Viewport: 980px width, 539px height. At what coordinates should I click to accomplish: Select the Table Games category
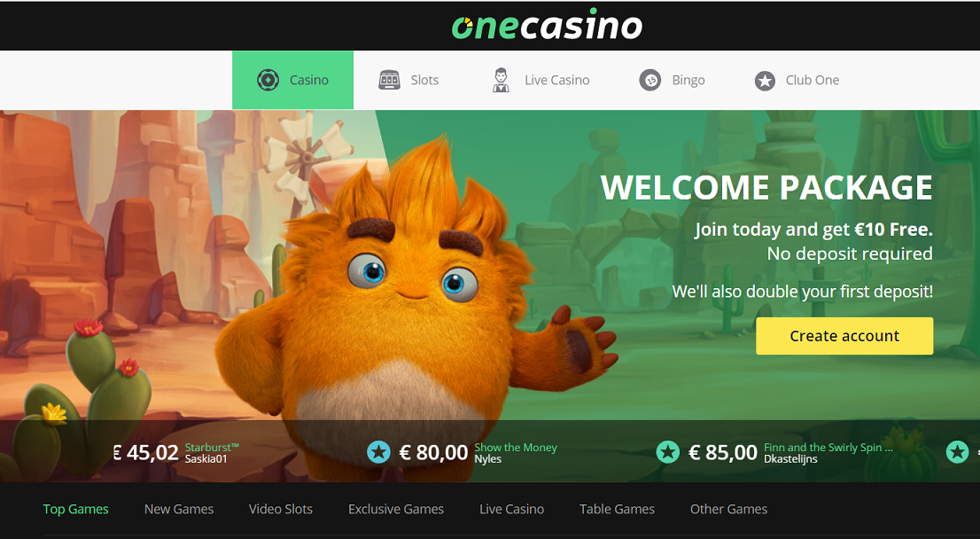617,509
